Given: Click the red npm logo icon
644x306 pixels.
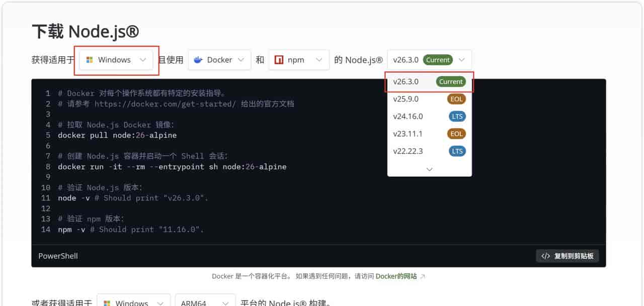Looking at the screenshot, I should point(279,60).
